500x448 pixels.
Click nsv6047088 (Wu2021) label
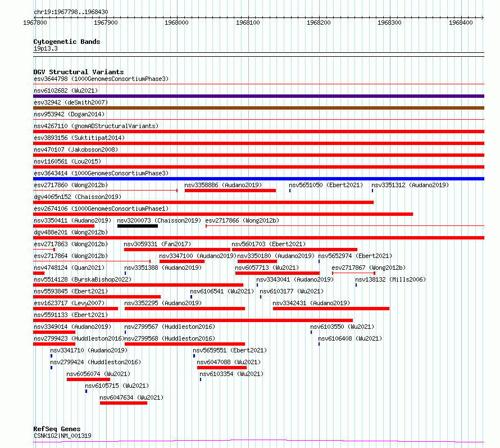point(229,362)
